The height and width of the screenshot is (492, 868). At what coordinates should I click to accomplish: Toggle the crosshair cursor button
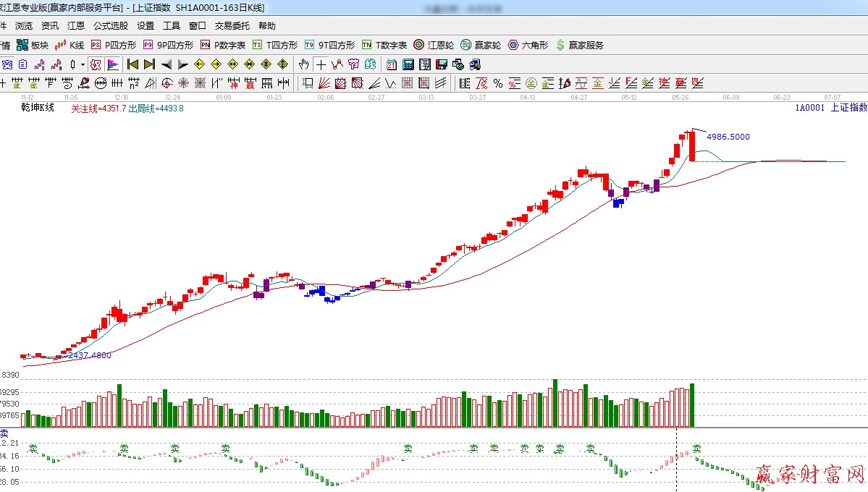point(320,64)
